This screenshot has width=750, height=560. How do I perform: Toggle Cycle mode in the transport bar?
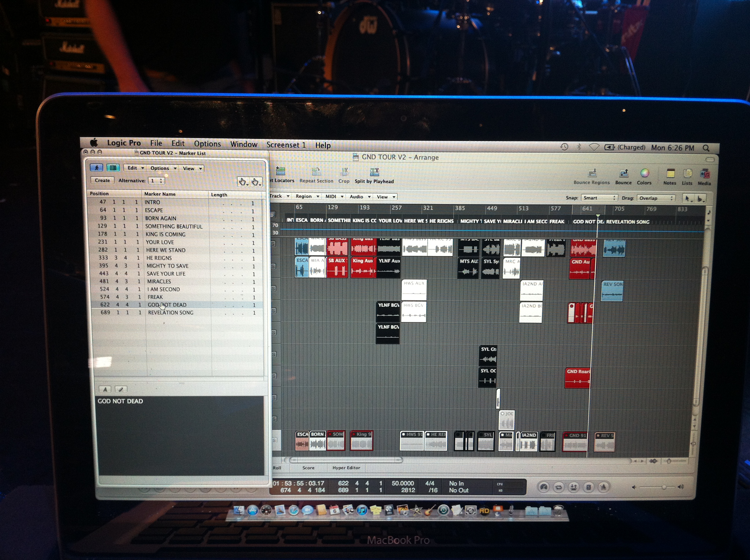pyautogui.click(x=558, y=487)
